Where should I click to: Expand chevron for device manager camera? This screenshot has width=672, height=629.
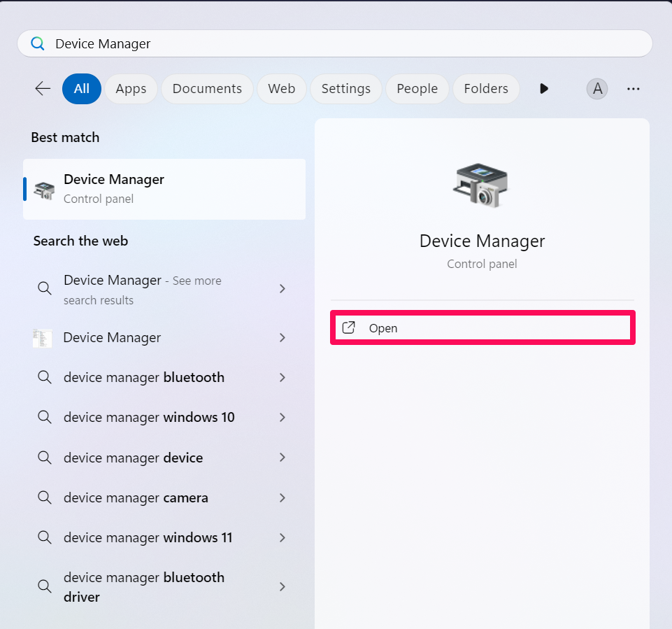282,497
